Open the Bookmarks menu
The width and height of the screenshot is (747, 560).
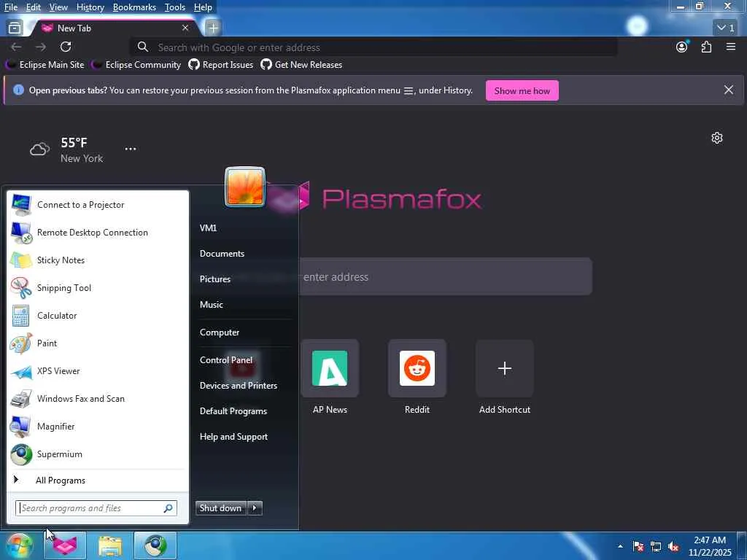coord(134,7)
